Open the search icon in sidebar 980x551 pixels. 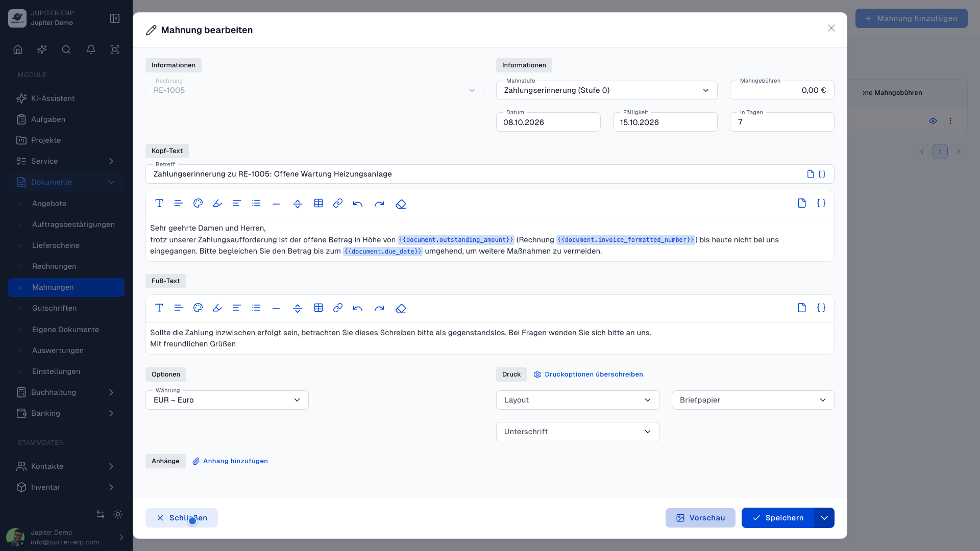(x=66, y=49)
